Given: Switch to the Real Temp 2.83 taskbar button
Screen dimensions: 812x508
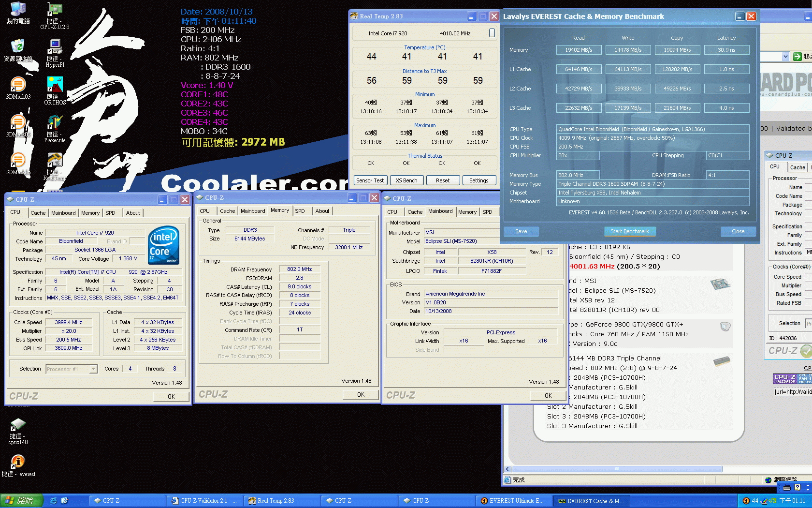Looking at the screenshot, I should [281, 501].
